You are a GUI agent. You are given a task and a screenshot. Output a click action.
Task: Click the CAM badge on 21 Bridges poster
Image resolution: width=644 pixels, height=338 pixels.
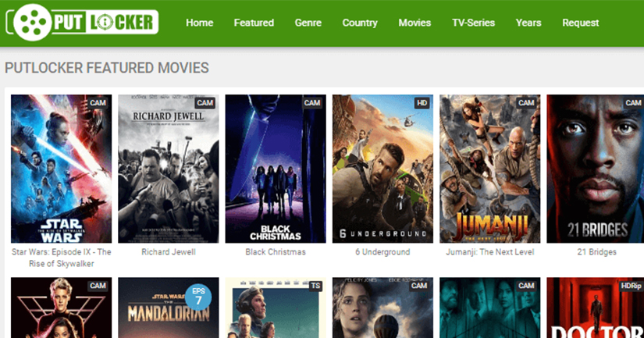pyautogui.click(x=633, y=103)
